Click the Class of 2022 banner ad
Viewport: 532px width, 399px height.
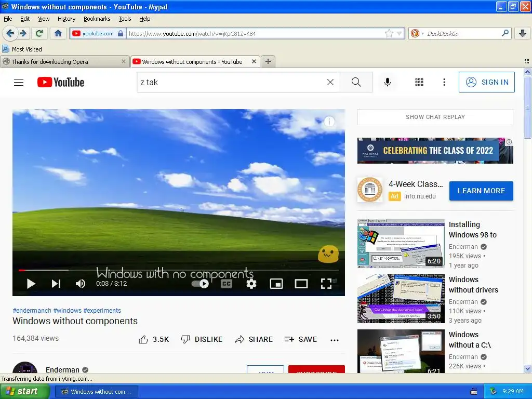pyautogui.click(x=435, y=151)
